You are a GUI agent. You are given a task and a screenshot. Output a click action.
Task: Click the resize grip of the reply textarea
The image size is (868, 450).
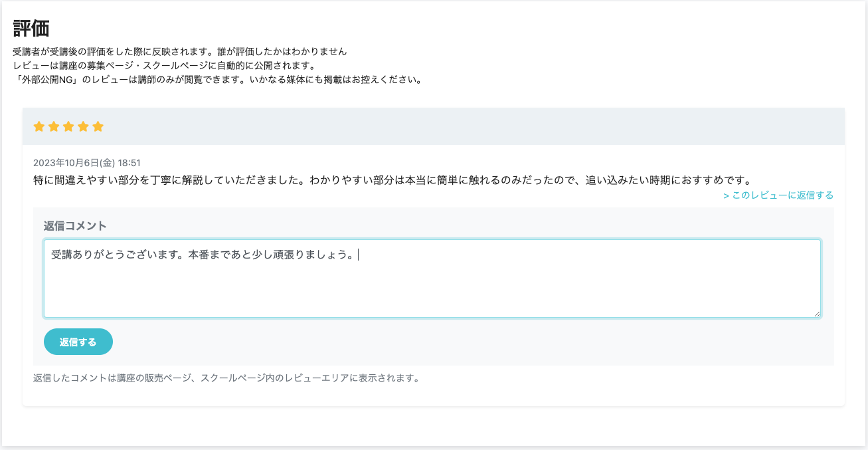tap(816, 313)
